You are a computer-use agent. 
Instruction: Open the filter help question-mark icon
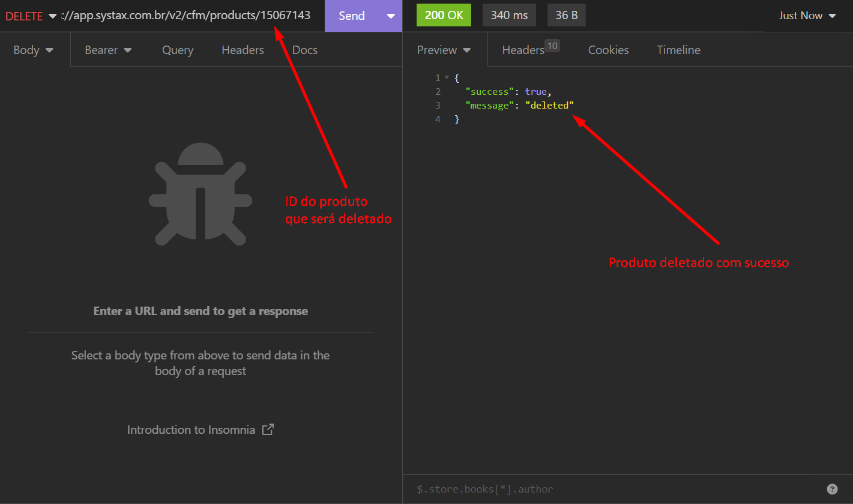tap(832, 489)
